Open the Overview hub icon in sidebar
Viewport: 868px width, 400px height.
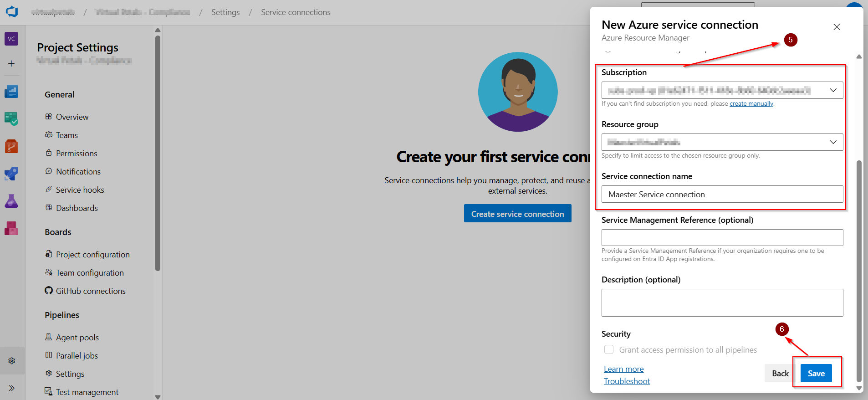click(11, 92)
